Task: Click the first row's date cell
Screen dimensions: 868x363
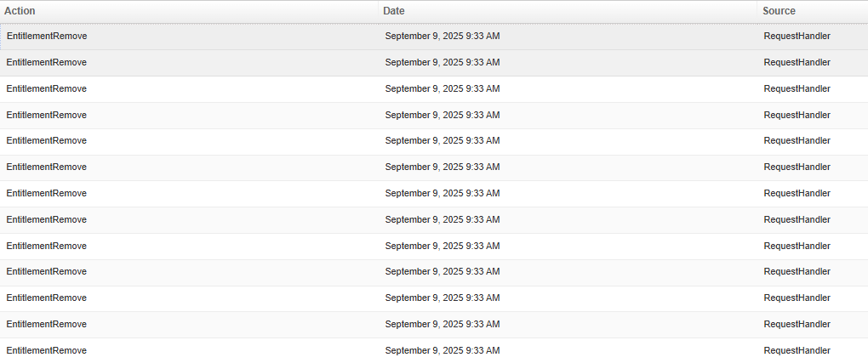Action: tap(442, 37)
